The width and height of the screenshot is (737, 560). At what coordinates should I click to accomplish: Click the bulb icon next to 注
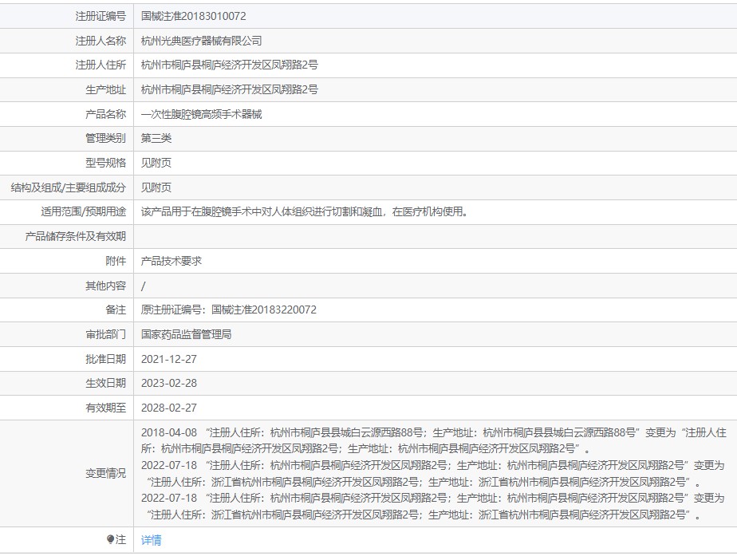click(110, 539)
